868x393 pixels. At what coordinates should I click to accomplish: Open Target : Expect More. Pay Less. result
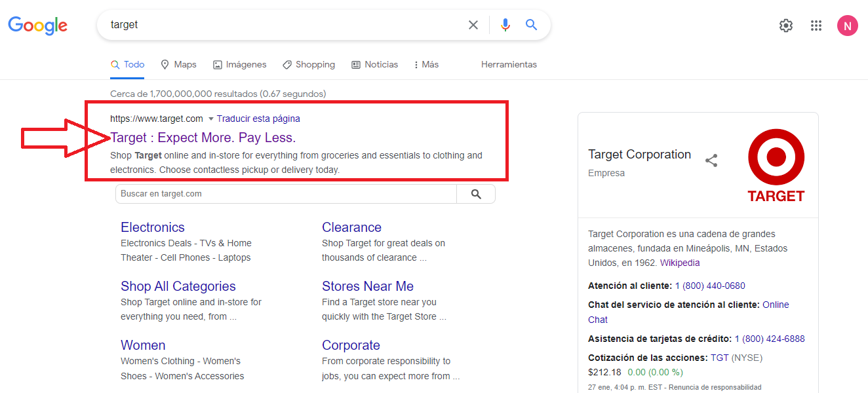coord(203,138)
